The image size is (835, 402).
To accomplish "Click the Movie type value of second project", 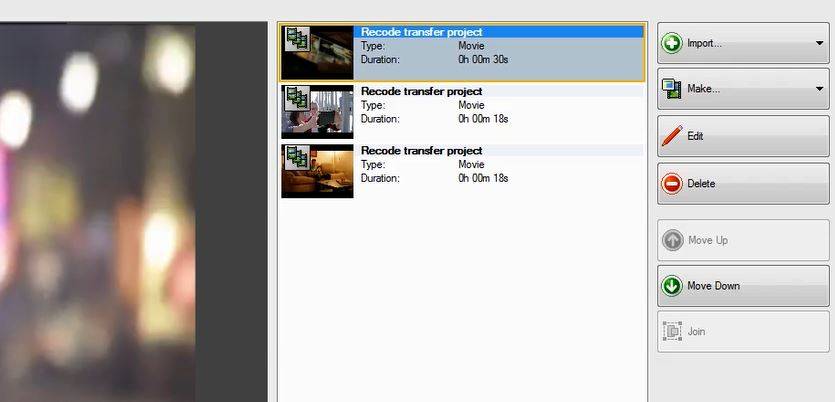I will (x=471, y=105).
